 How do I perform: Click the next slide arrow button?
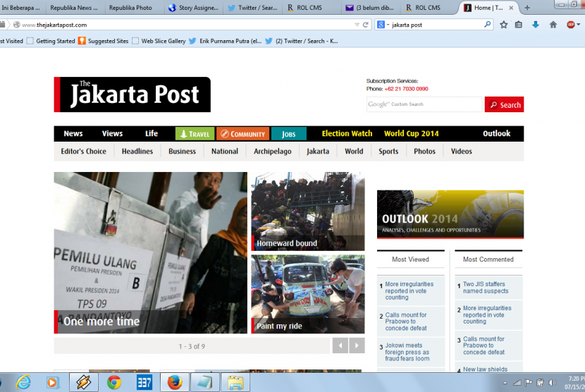(357, 345)
